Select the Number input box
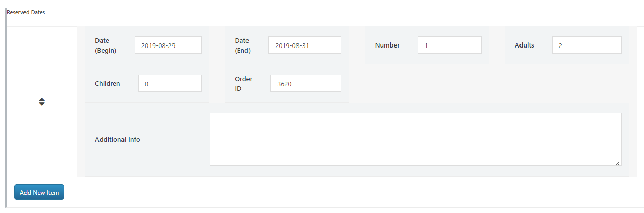 449,45
